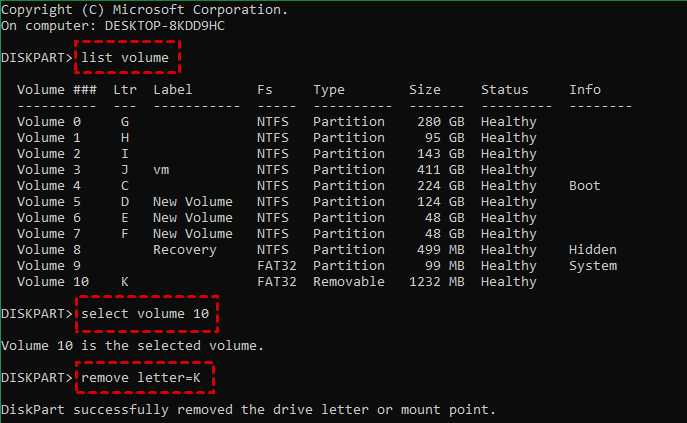The width and height of the screenshot is (687, 423).
Task: Click the 'Removable' type on Volume 10
Action: click(x=349, y=282)
